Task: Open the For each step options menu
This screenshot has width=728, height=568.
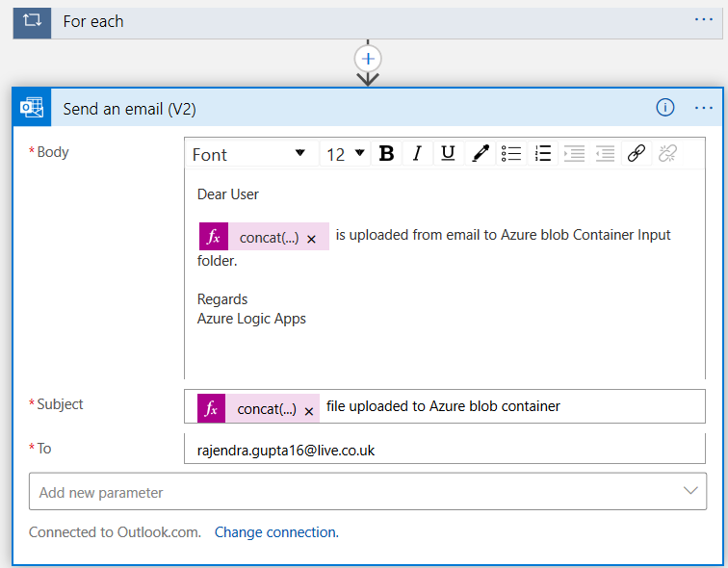Action: (704, 19)
